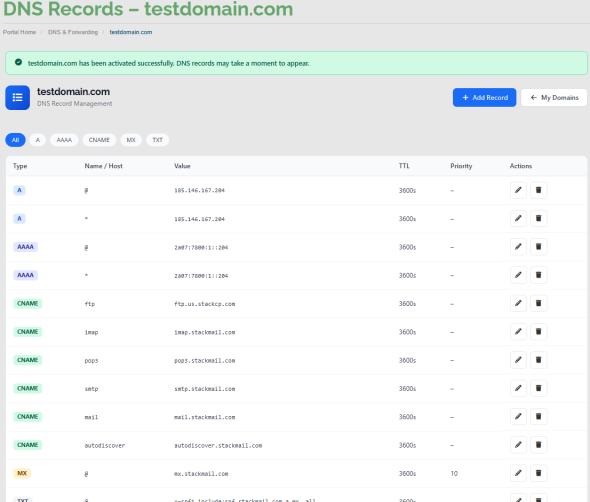Image resolution: width=590 pixels, height=502 pixels.
Task: Edit the imap CNAME record
Action: pyautogui.click(x=518, y=332)
